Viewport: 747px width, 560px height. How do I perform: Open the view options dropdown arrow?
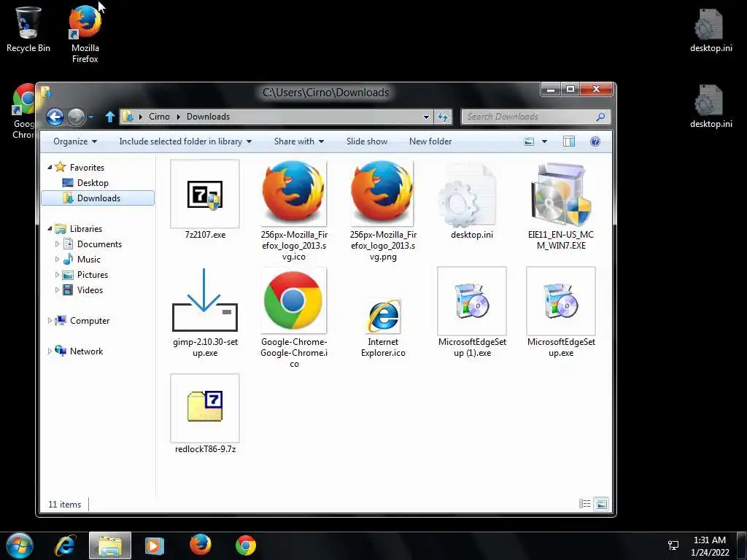point(544,141)
